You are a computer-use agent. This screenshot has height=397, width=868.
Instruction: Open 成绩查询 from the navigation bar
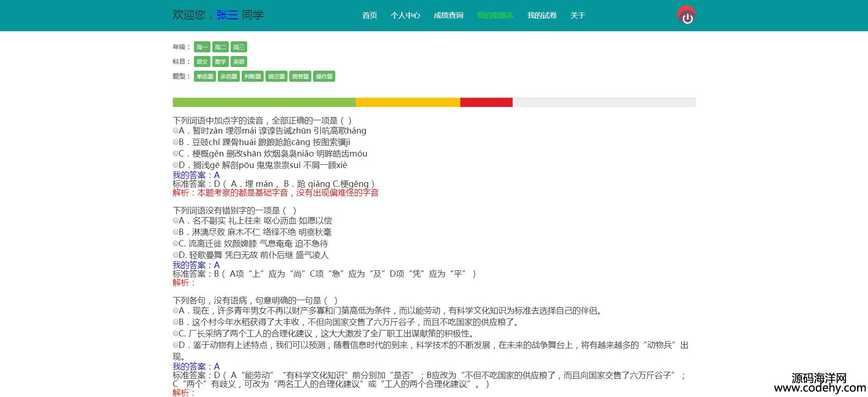[x=448, y=16]
